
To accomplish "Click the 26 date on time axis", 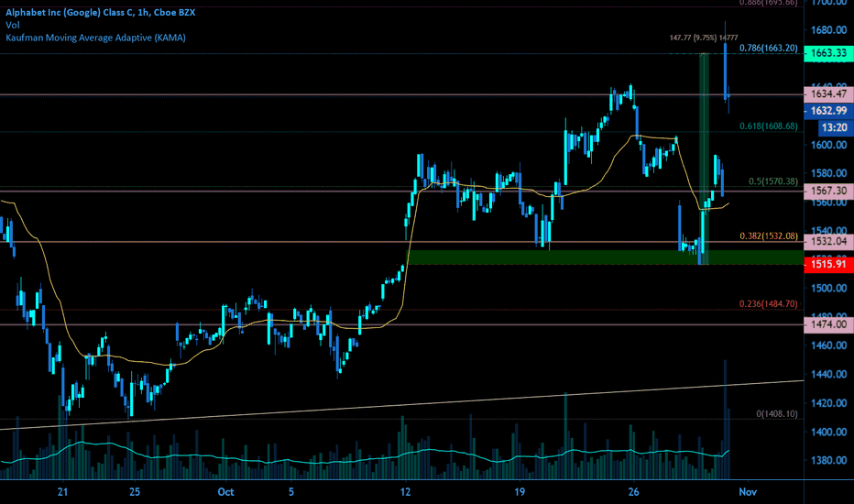I will (x=633, y=492).
